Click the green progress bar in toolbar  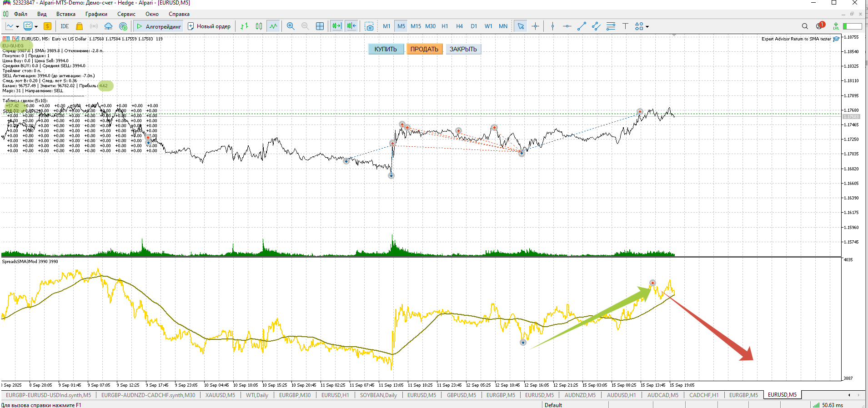[853, 26]
